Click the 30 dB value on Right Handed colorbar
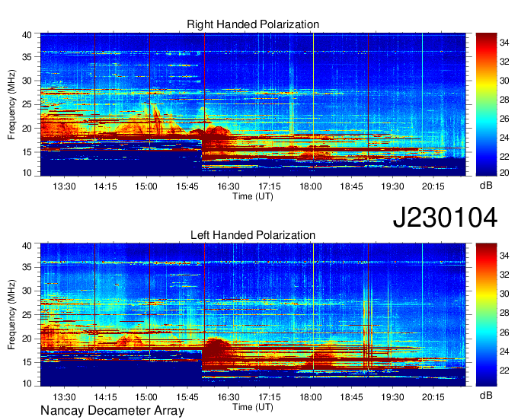Viewport: 518px width, 420px height. click(504, 81)
